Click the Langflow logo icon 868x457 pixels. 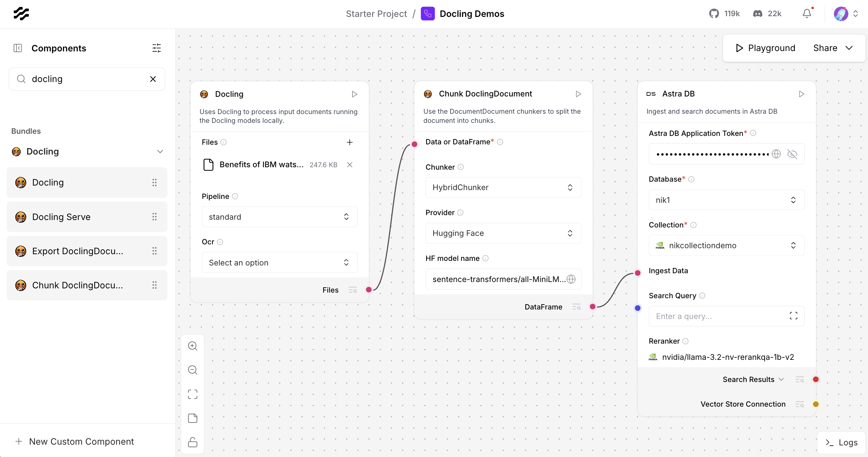point(21,13)
